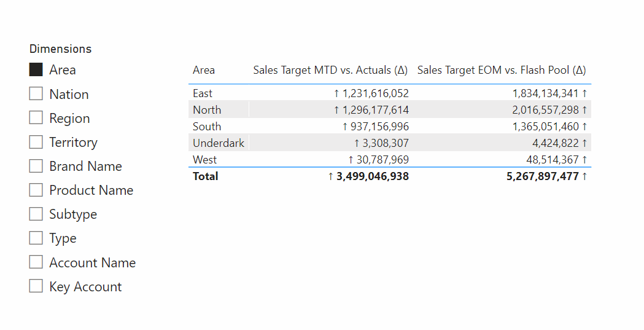Enable the Nation dimension checkbox
The image size is (644, 330).
pos(36,93)
